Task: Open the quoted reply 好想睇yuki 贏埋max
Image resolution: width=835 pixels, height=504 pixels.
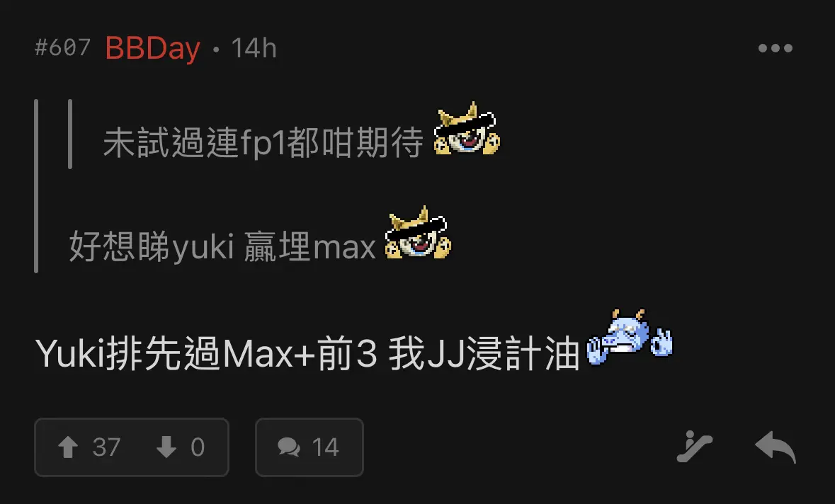Action: 222,246
